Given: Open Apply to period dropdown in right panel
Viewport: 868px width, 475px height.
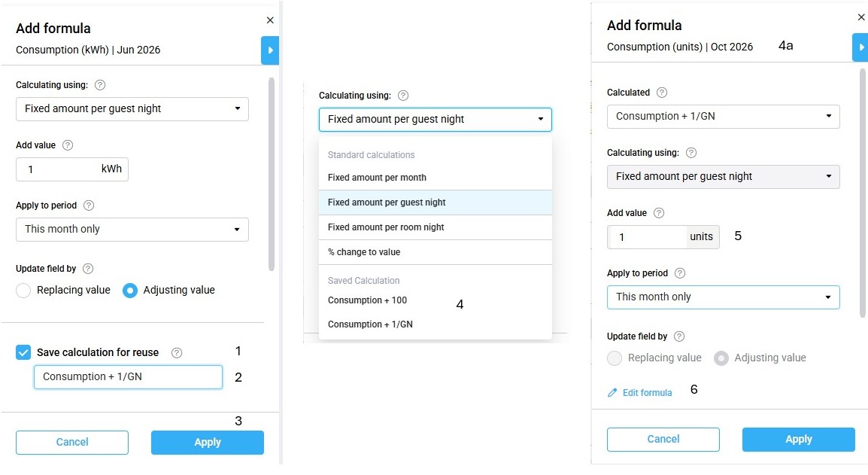Looking at the screenshot, I should (x=723, y=297).
